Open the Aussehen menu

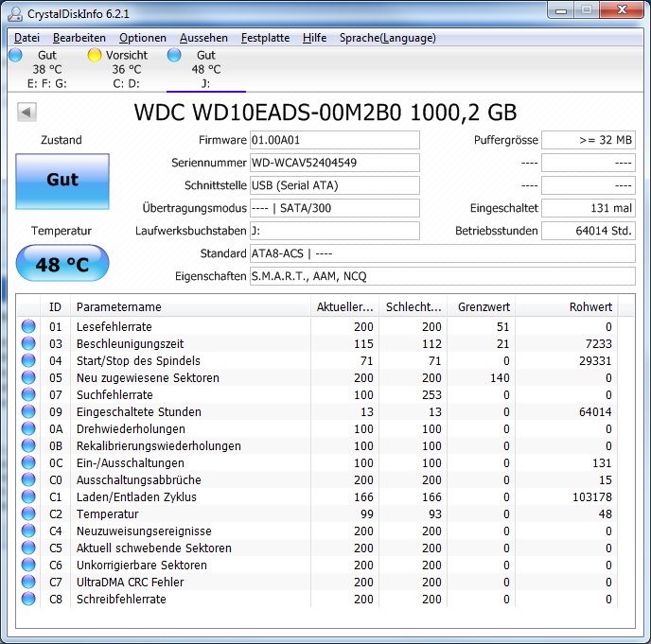tap(203, 38)
